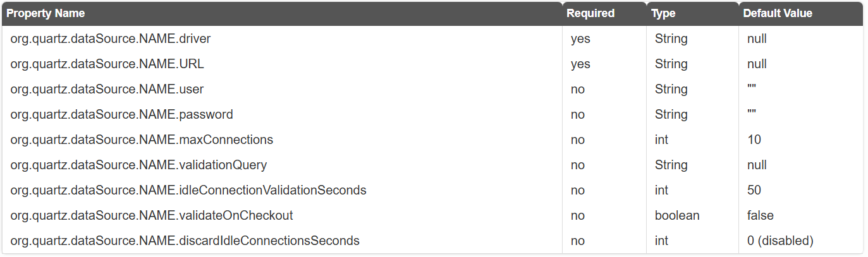This screenshot has height=257, width=868.
Task: Click 'yes' in the URL row
Action: point(580,64)
